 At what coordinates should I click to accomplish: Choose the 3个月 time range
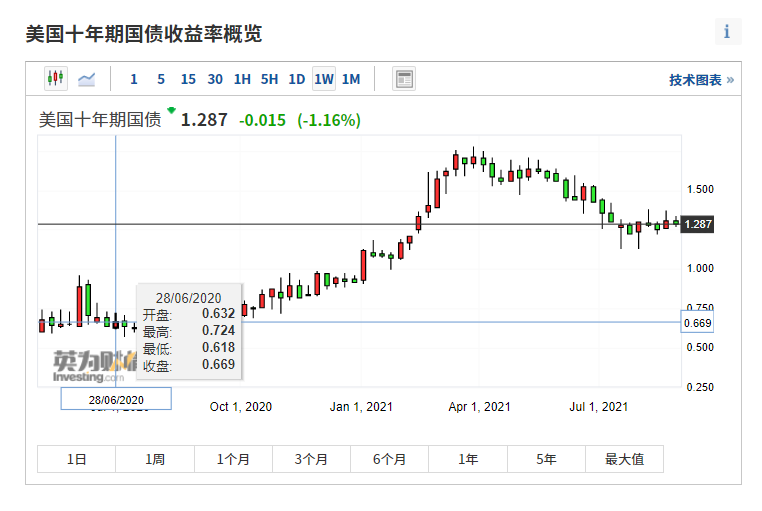pyautogui.click(x=312, y=459)
